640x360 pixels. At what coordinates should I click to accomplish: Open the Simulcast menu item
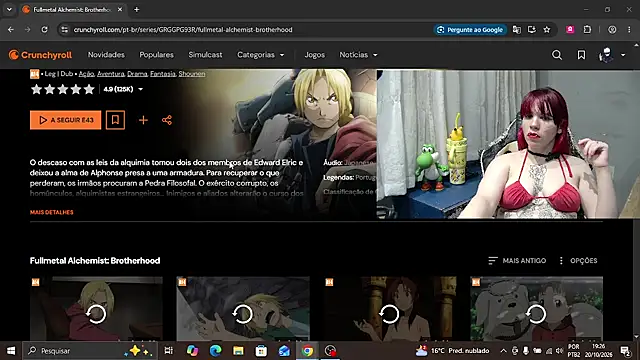(205, 55)
